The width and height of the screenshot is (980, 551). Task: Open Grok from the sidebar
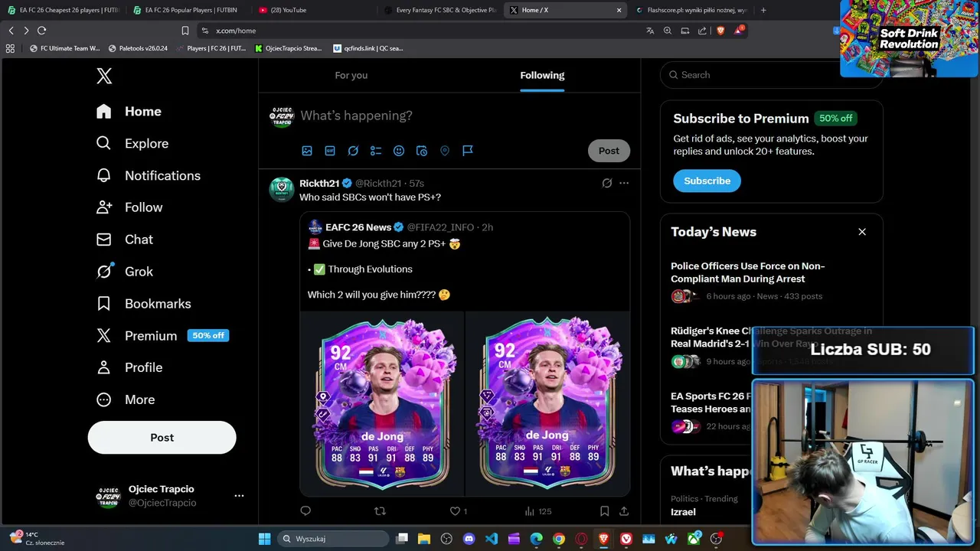click(x=124, y=272)
